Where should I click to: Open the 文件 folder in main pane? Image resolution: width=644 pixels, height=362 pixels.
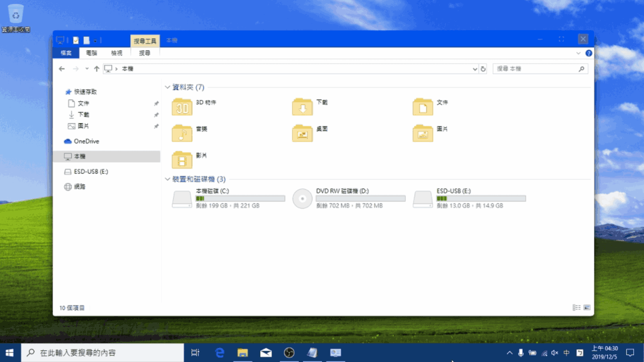430,107
